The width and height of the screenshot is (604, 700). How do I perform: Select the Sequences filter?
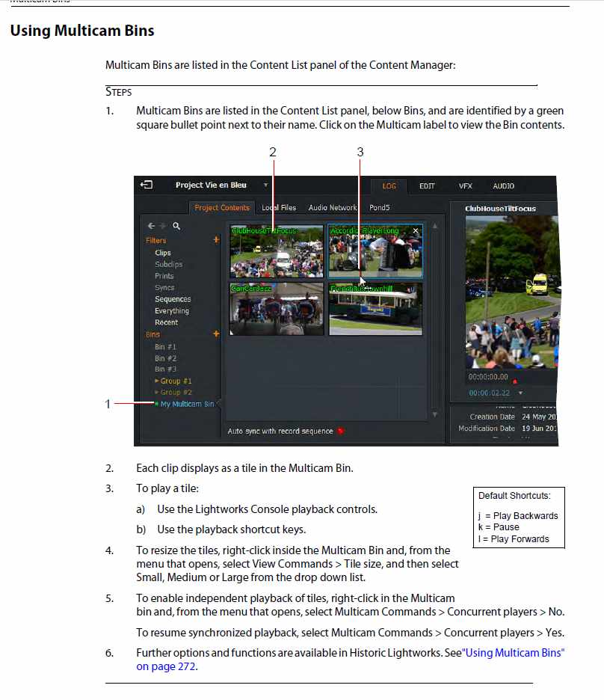pyautogui.click(x=173, y=299)
